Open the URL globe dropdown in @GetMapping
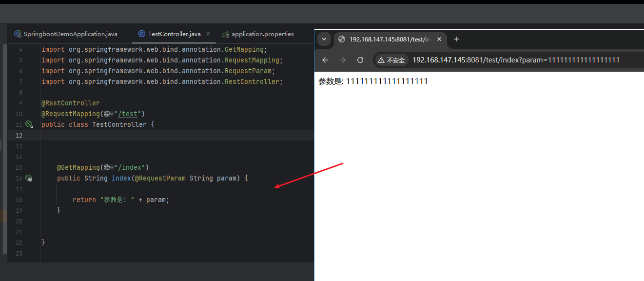The image size is (644, 281). [x=109, y=167]
